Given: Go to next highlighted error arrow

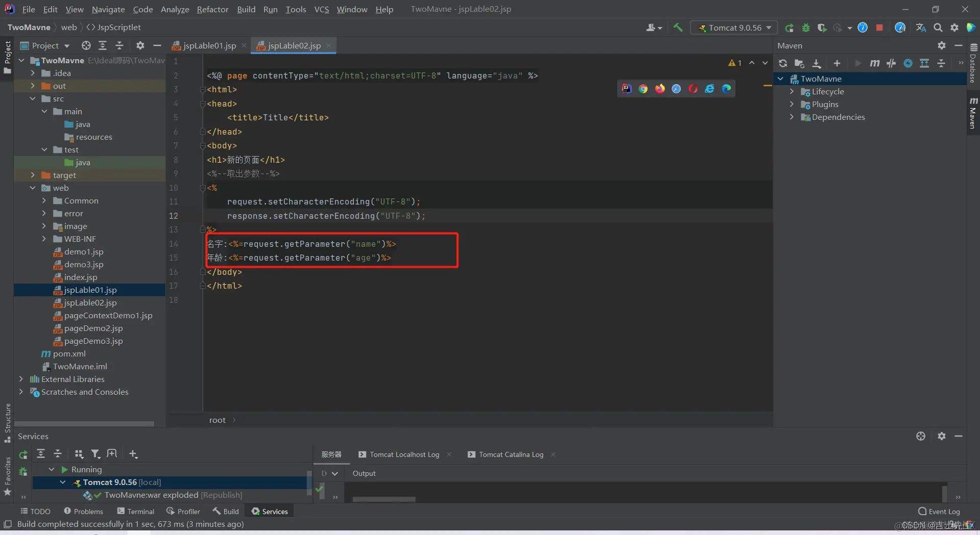Looking at the screenshot, I should click(765, 63).
